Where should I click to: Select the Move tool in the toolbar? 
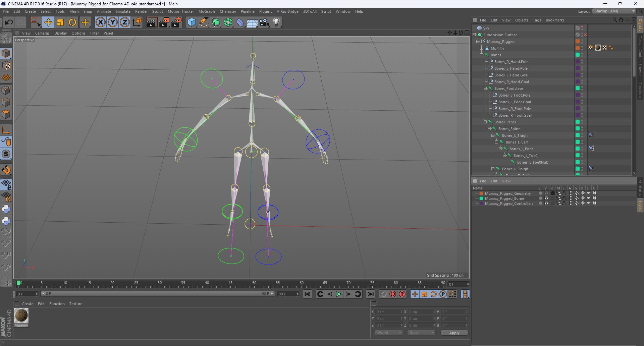click(x=48, y=22)
